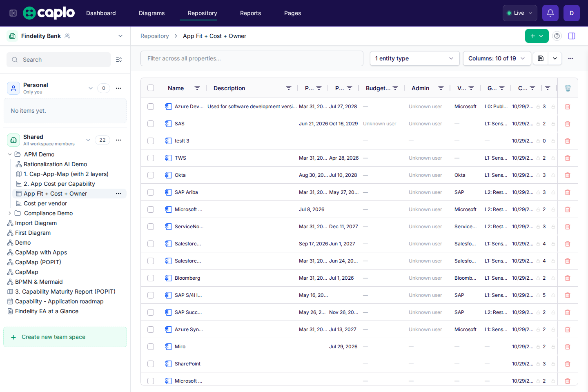Check the SAS row checkbox
The width and height of the screenshot is (588, 392).
coord(151,124)
